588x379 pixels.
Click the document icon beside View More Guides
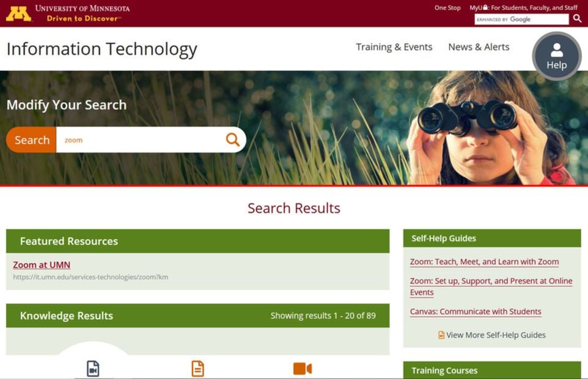[x=441, y=335]
